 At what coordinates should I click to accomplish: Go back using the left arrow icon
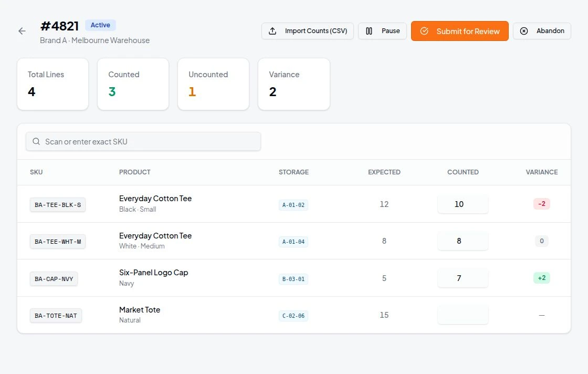[x=22, y=31]
